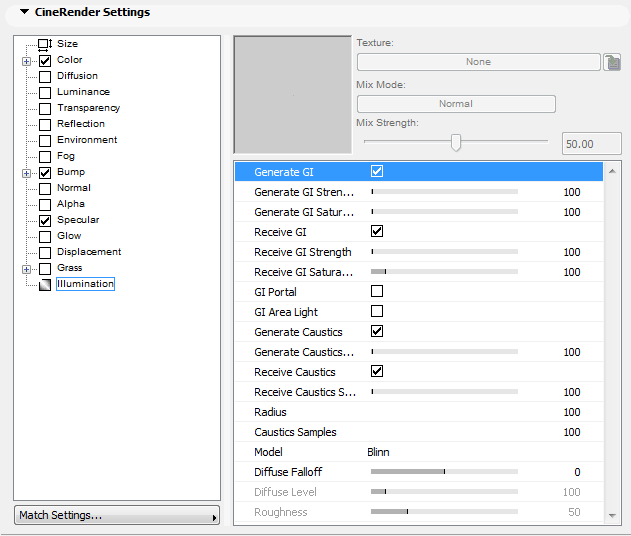Collapse the CineRender Settings panel triangle
Viewport: 631px width, 536px height.
coord(25,12)
